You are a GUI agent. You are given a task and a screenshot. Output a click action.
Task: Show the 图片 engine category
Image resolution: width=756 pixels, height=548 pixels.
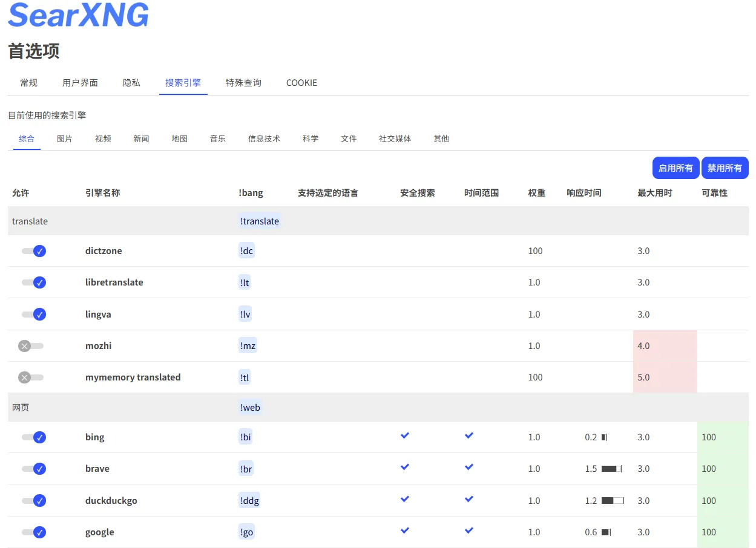tap(65, 139)
